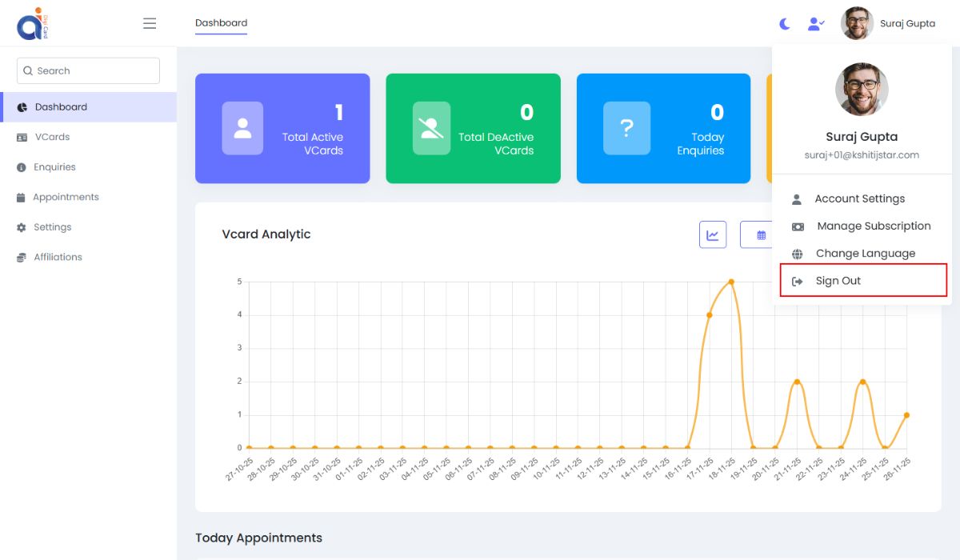The width and height of the screenshot is (960, 560).
Task: Collapse the sidebar using hamburger menu icon
Action: 150,23
